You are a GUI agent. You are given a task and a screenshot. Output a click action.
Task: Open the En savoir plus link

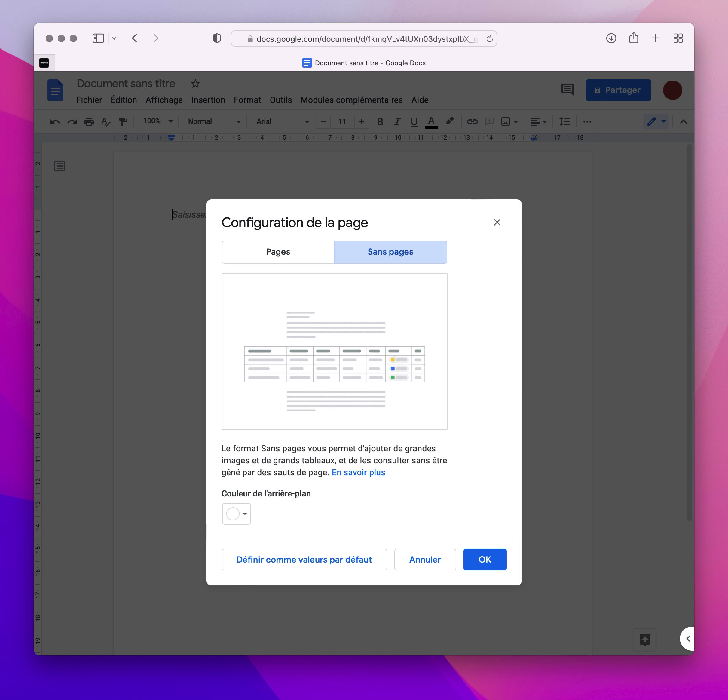[358, 472]
